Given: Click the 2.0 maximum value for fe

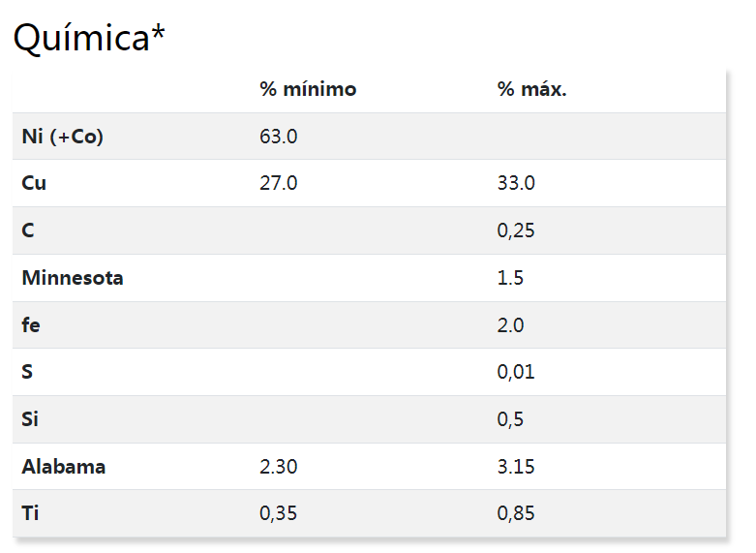Looking at the screenshot, I should pyautogui.click(x=510, y=325).
